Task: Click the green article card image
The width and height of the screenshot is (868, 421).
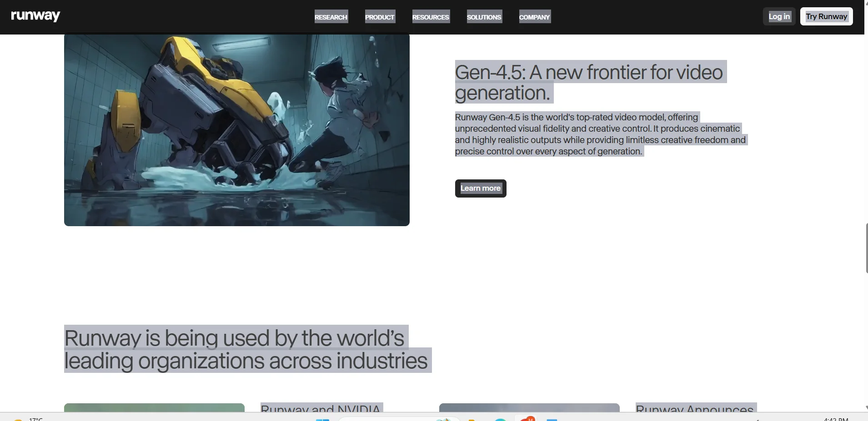Action: point(154,407)
